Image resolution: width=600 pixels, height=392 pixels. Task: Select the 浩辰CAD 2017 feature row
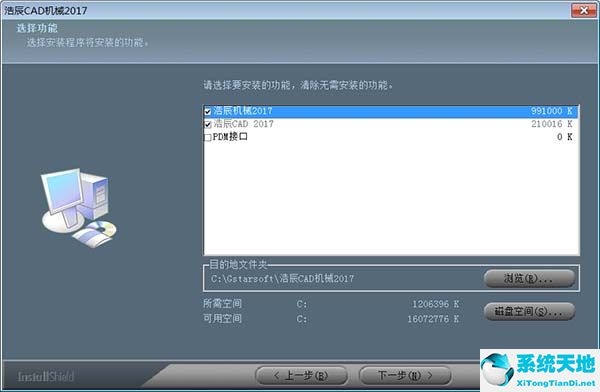click(x=391, y=124)
